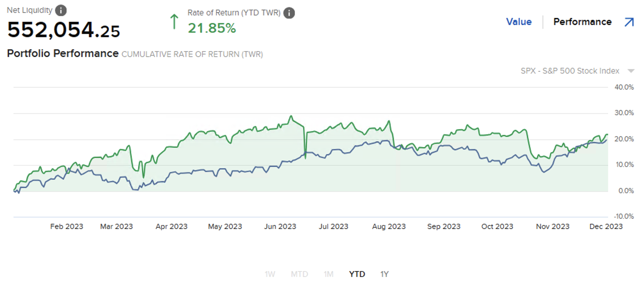Select the 1W time range
This screenshot has height=284, width=644.
(270, 274)
